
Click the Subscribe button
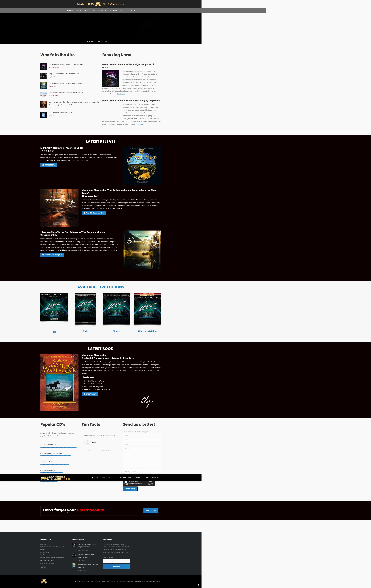116,566
